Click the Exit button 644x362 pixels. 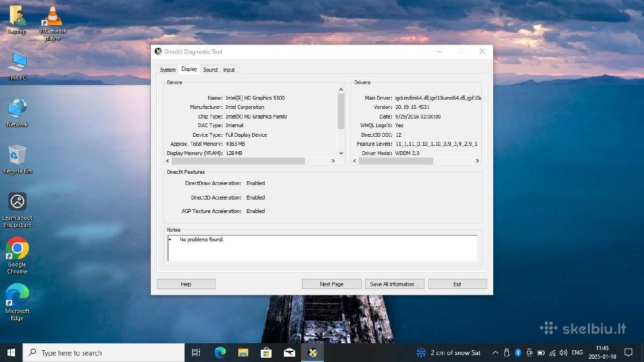pyautogui.click(x=457, y=284)
